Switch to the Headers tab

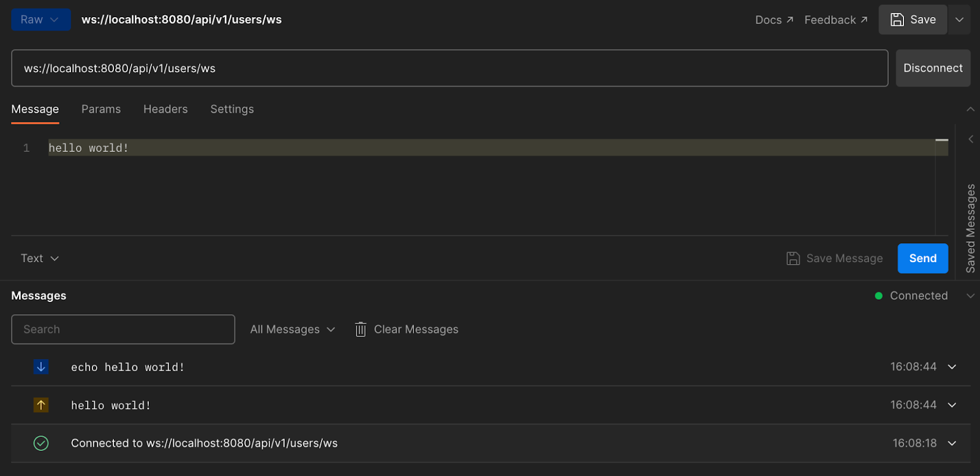pos(165,109)
